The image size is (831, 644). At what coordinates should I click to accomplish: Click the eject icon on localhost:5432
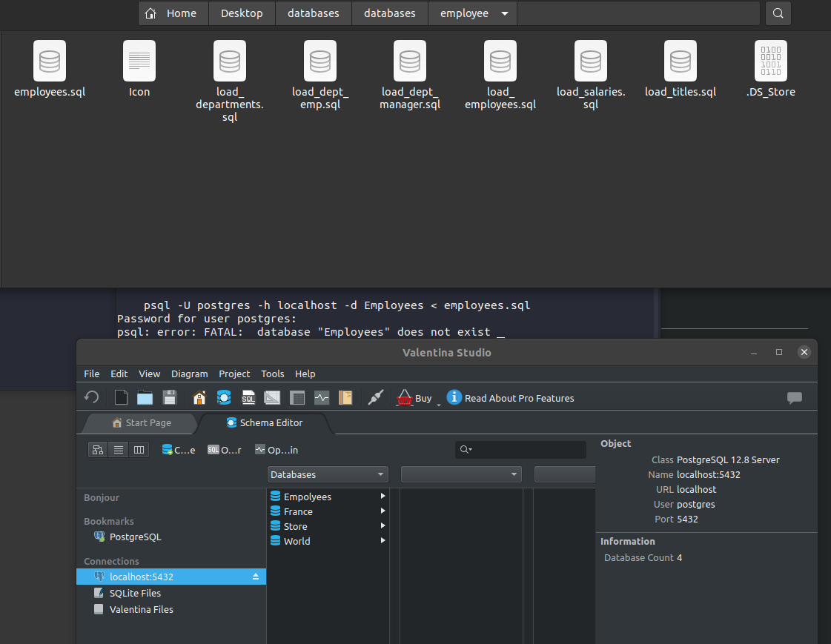tap(256, 577)
